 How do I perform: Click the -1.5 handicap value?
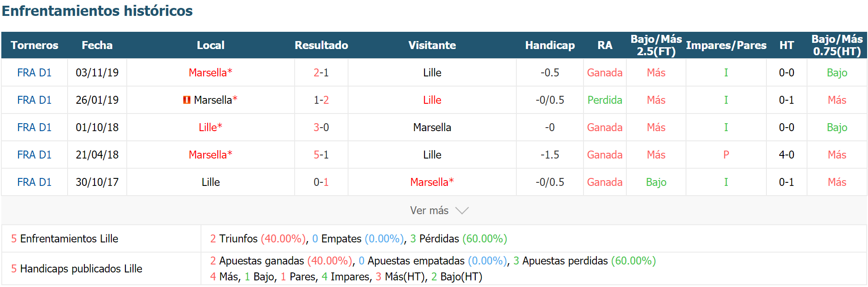(x=550, y=155)
